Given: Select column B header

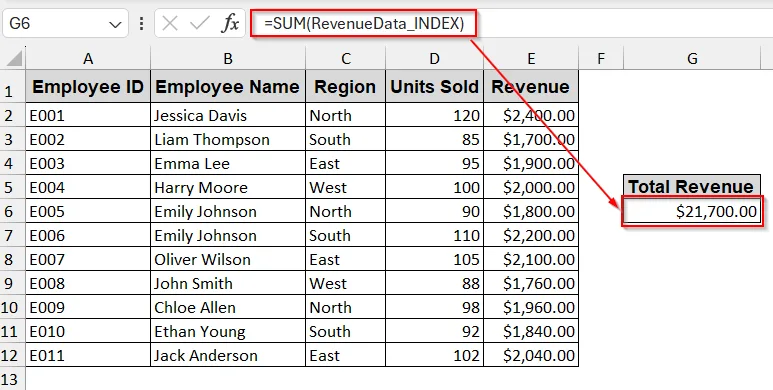Looking at the screenshot, I should [228, 59].
